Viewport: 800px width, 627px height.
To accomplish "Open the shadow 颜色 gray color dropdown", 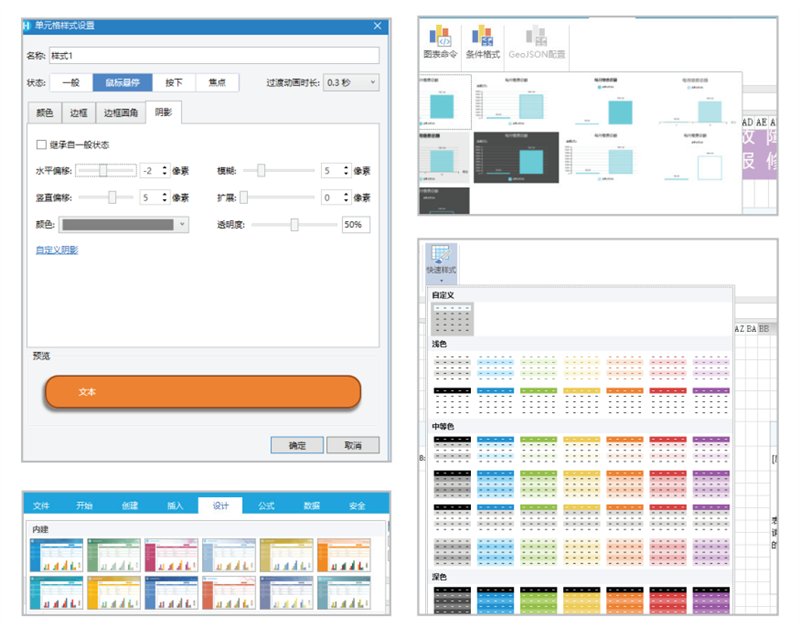I will pos(124,224).
